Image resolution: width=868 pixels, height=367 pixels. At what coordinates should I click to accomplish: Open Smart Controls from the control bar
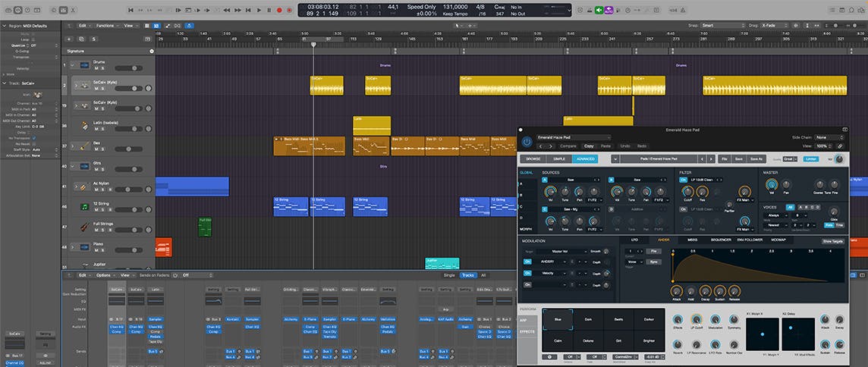click(54, 10)
